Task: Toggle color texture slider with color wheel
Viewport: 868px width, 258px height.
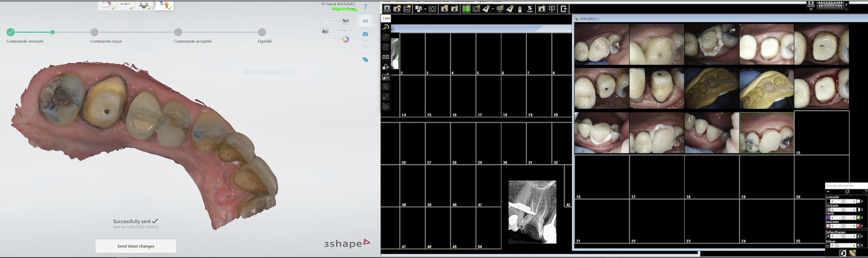Action: (345, 39)
